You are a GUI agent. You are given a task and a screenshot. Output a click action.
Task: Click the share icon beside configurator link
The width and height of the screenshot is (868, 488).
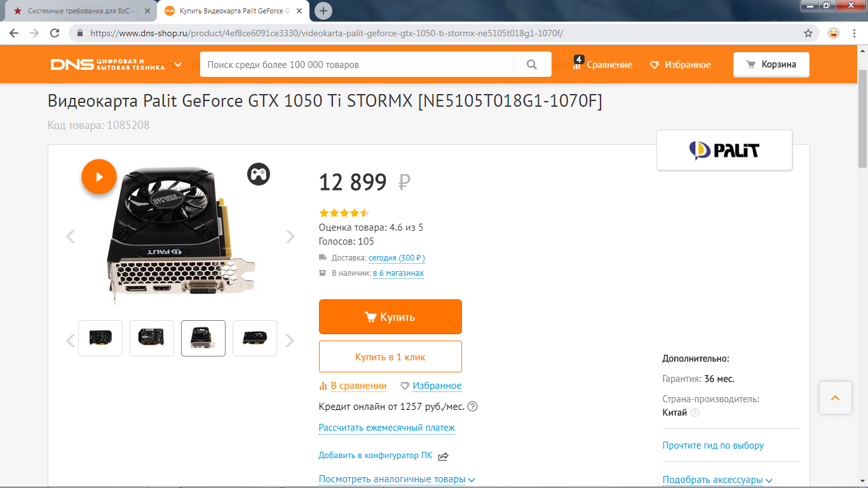coord(444,456)
